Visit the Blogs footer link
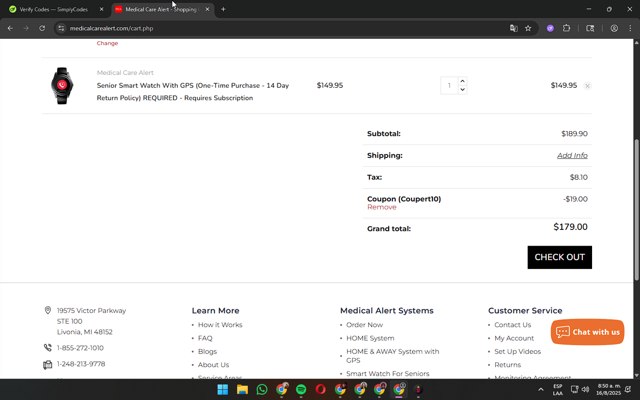Image resolution: width=640 pixels, height=400 pixels. click(x=207, y=351)
